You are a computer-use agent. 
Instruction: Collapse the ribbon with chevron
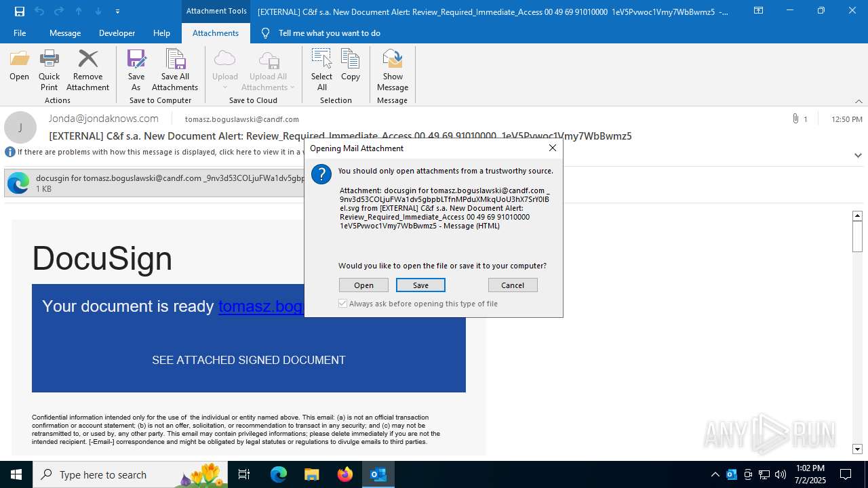click(859, 100)
